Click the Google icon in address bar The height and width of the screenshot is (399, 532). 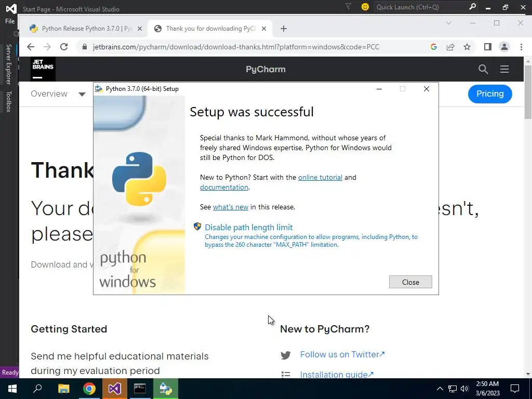pyautogui.click(x=434, y=47)
